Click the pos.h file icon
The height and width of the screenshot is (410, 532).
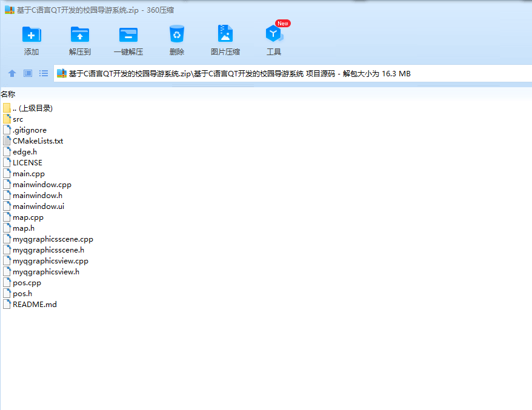7,293
